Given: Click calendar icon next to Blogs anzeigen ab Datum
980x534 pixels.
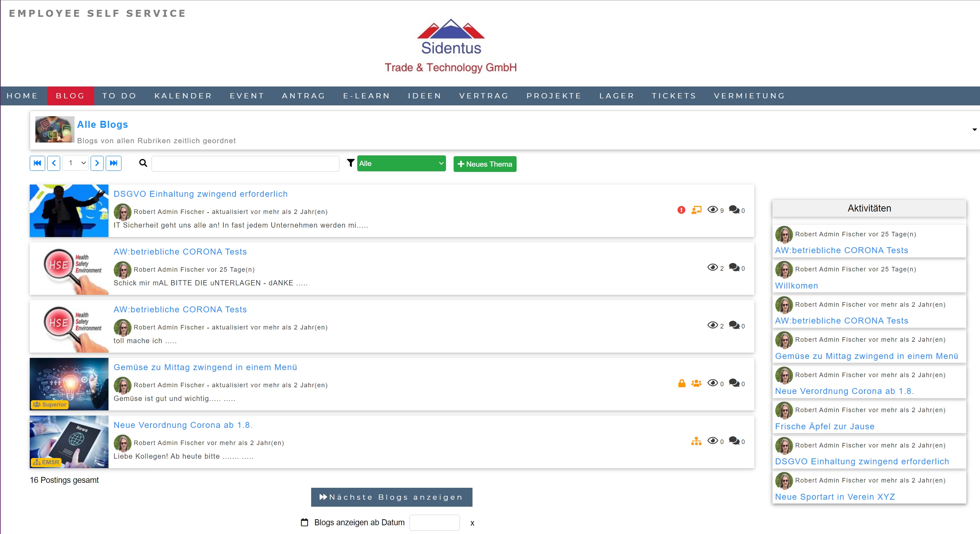Looking at the screenshot, I should click(304, 522).
